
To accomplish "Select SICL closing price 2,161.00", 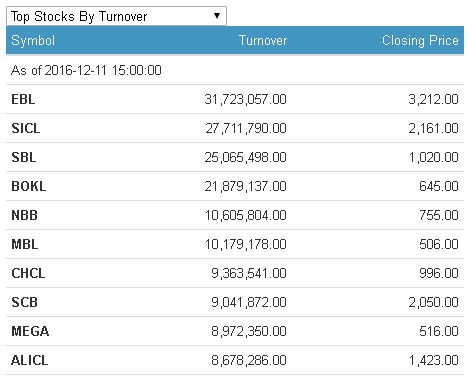I will pos(433,128).
